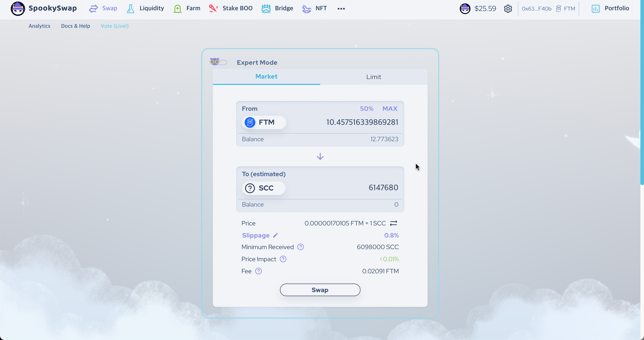
Task: Expand the three-dots more menu
Action: (x=341, y=9)
